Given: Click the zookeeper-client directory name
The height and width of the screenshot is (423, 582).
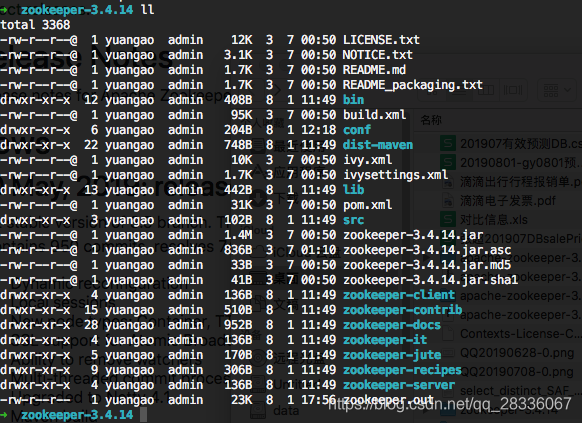Looking at the screenshot, I should (399, 295).
